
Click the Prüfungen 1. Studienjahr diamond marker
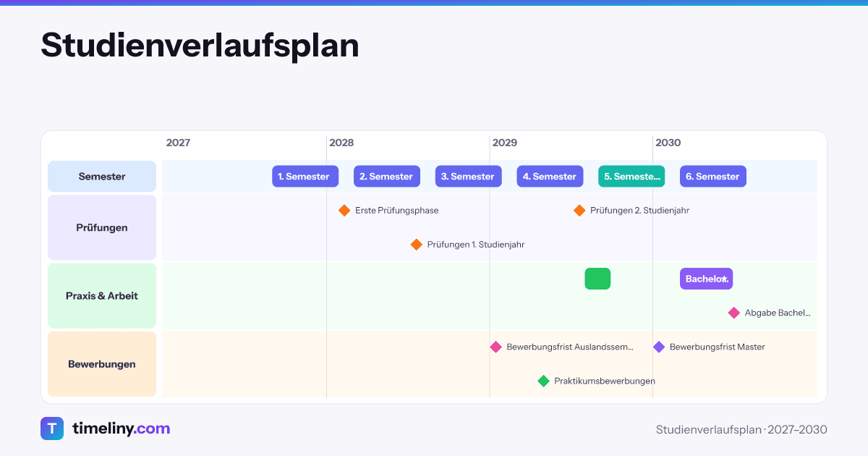click(417, 245)
